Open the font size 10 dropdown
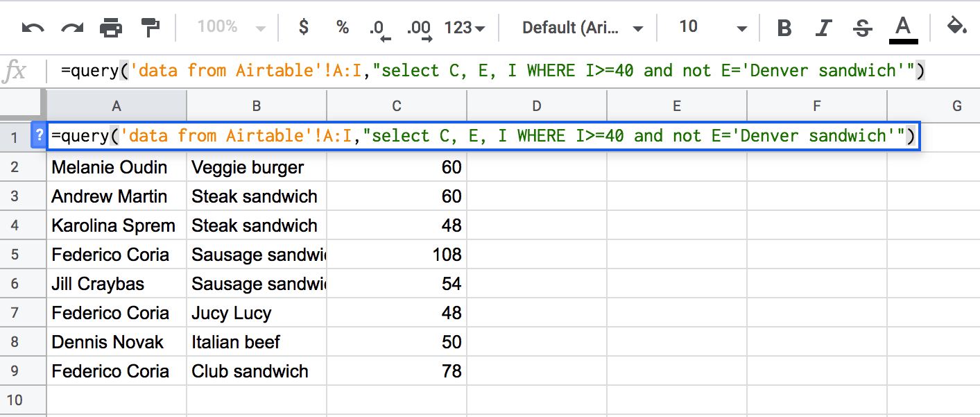The image size is (980, 417). coord(712,28)
